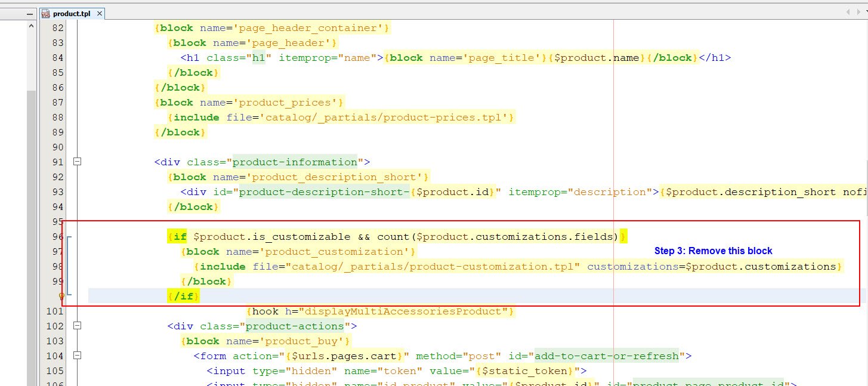Click customizations=$product.customizations parameter
Image resolution: width=868 pixels, height=386 pixels.
point(712,267)
